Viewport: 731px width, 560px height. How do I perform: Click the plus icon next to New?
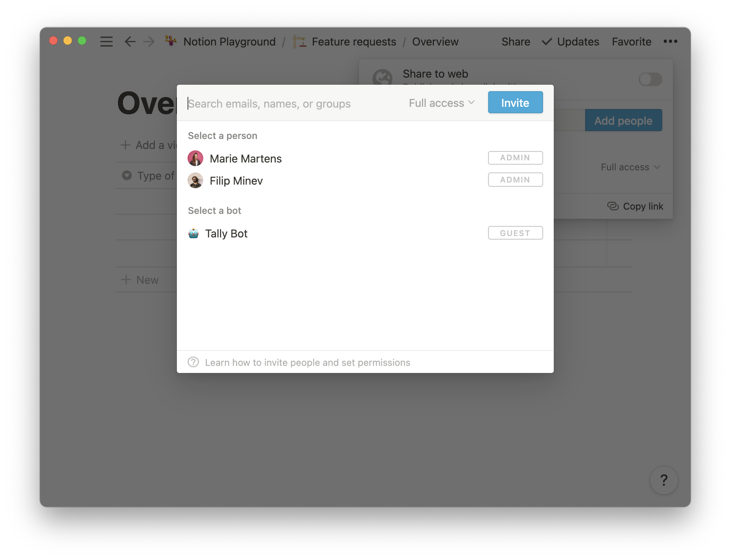pos(126,279)
